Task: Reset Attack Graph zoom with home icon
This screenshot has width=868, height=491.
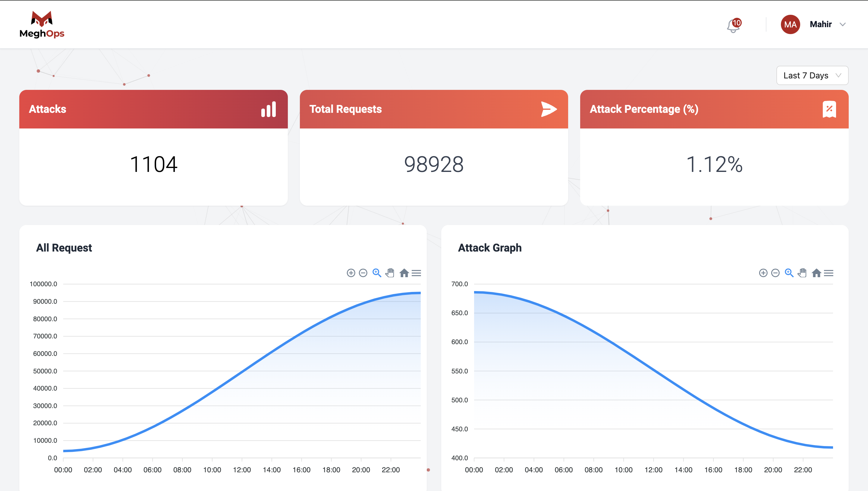Action: click(816, 273)
